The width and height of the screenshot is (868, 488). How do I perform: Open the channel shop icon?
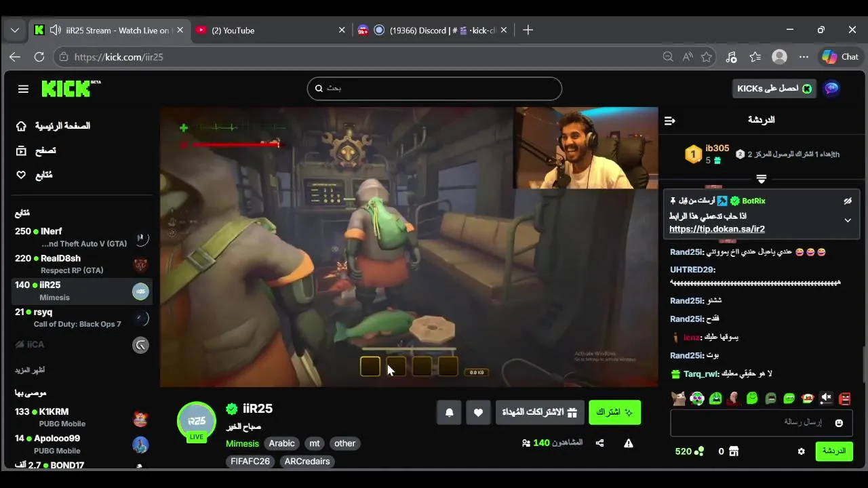(x=733, y=451)
